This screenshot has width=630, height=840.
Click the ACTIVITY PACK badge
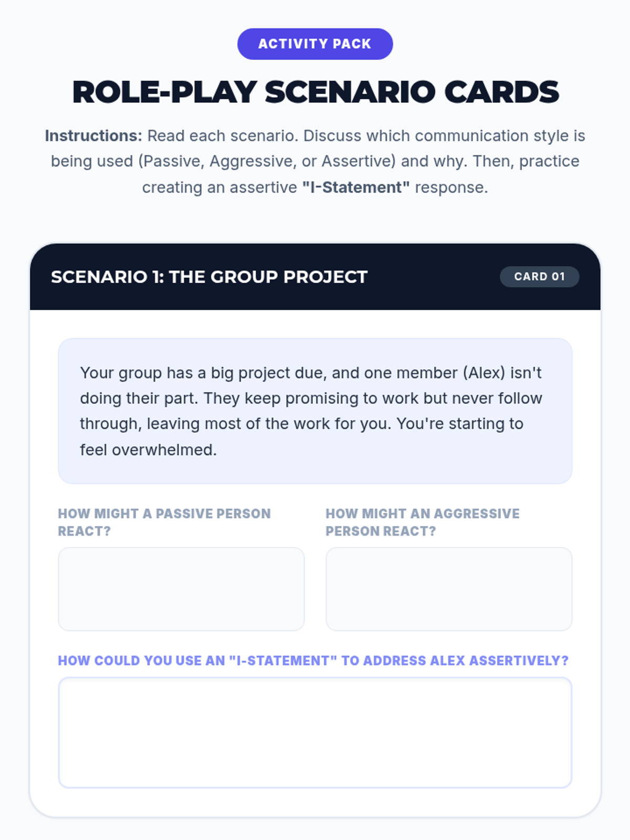[315, 44]
